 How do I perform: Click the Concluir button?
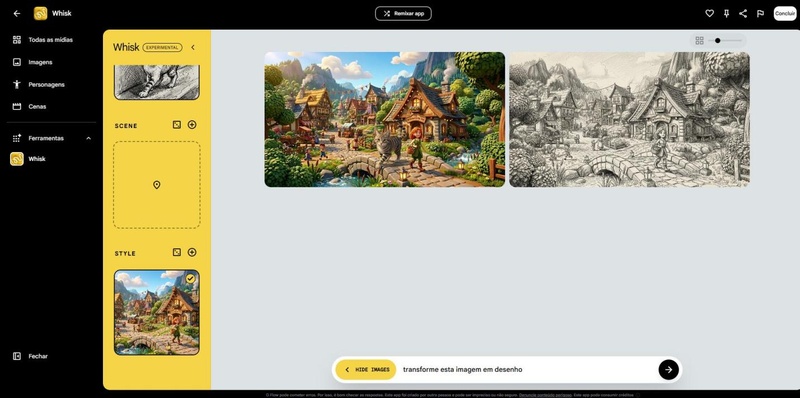[x=785, y=14]
